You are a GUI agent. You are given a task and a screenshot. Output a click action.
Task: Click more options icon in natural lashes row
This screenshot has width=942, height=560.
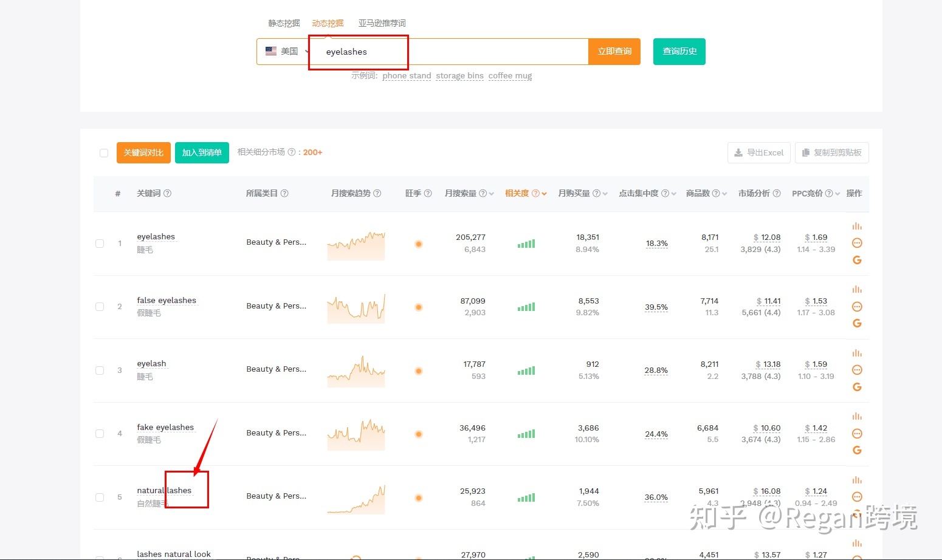(x=857, y=497)
